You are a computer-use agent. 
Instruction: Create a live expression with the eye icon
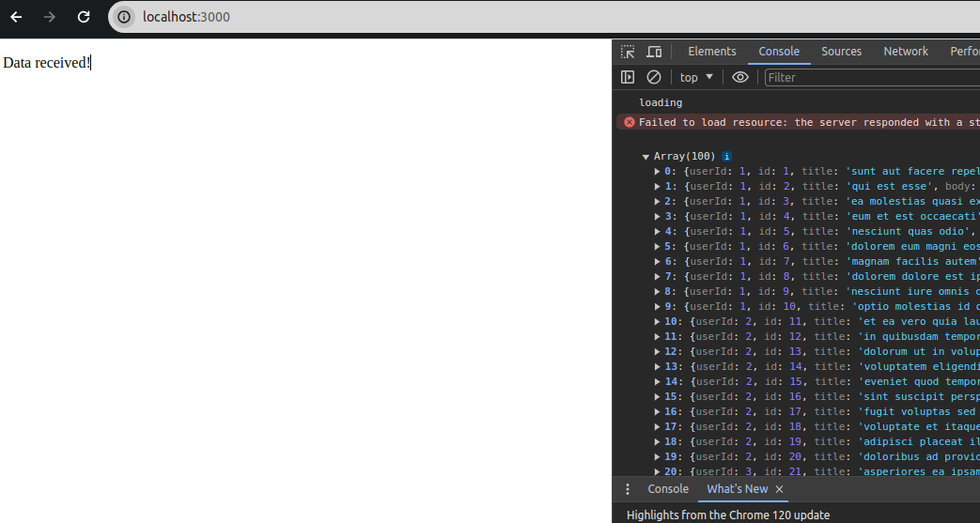[x=740, y=78]
